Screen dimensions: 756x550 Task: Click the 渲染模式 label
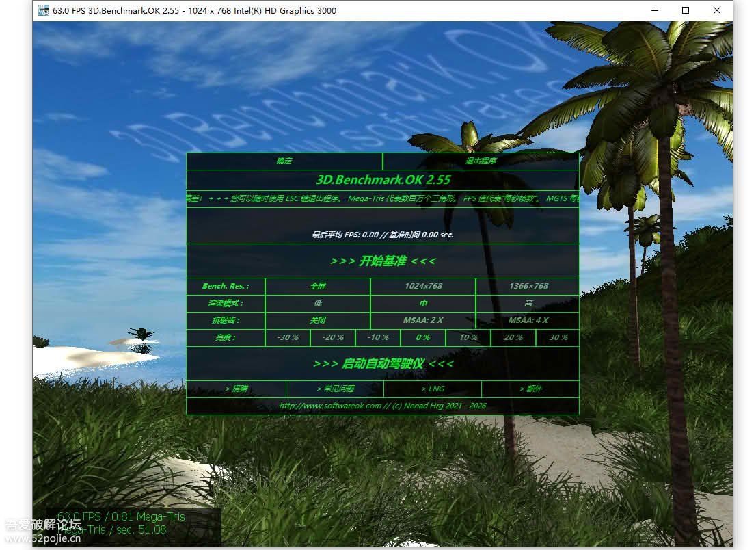tap(226, 304)
